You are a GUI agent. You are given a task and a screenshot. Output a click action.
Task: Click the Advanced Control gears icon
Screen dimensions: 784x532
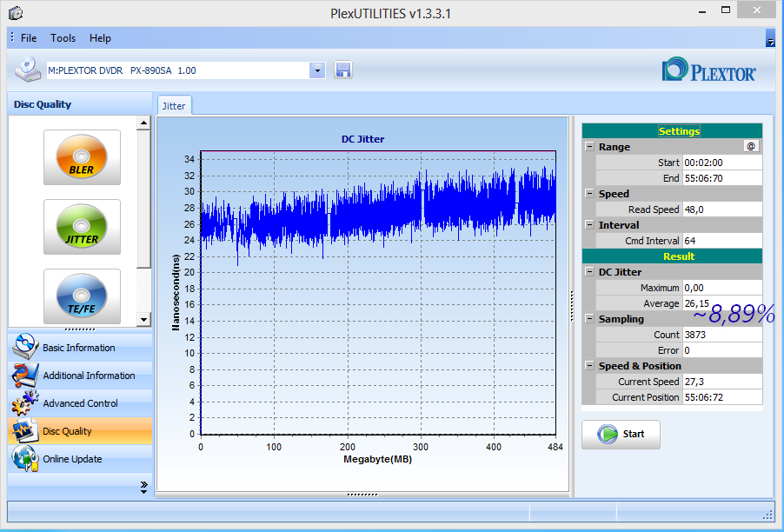tap(25, 403)
